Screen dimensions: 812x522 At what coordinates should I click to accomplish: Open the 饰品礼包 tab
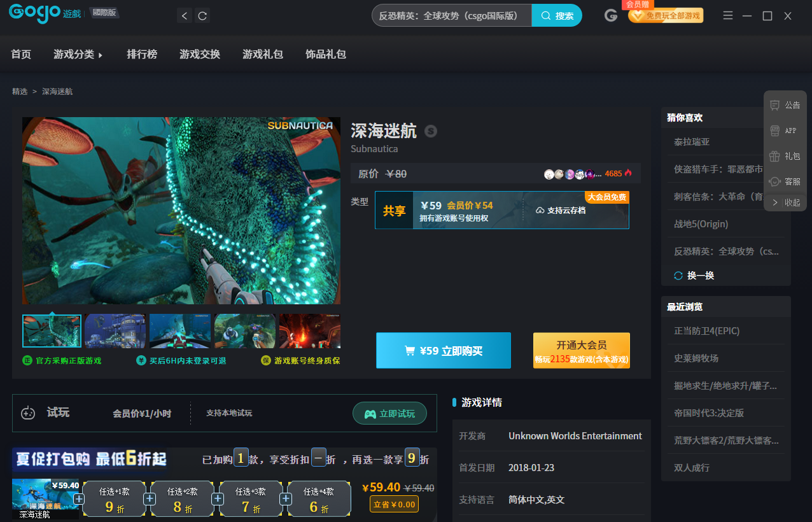326,54
